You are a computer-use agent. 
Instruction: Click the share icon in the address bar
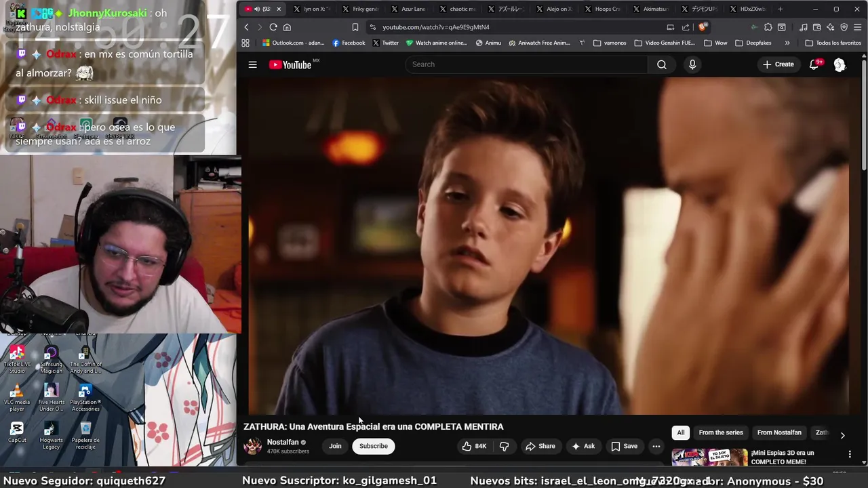pyautogui.click(x=686, y=27)
